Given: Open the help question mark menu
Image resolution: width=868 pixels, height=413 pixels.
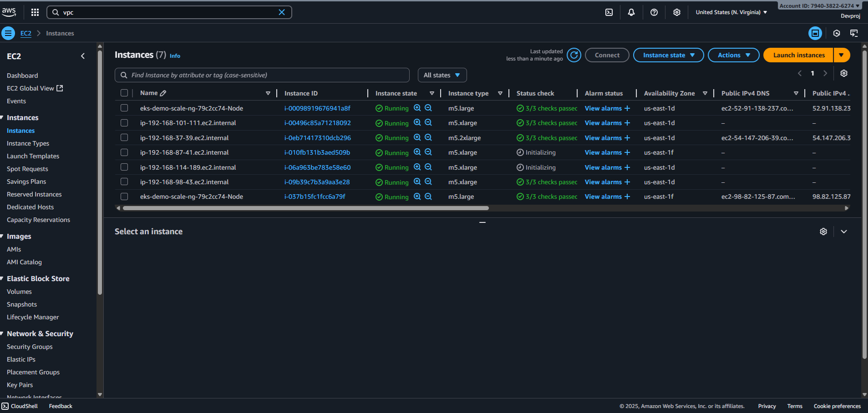Looking at the screenshot, I should pyautogui.click(x=654, y=12).
